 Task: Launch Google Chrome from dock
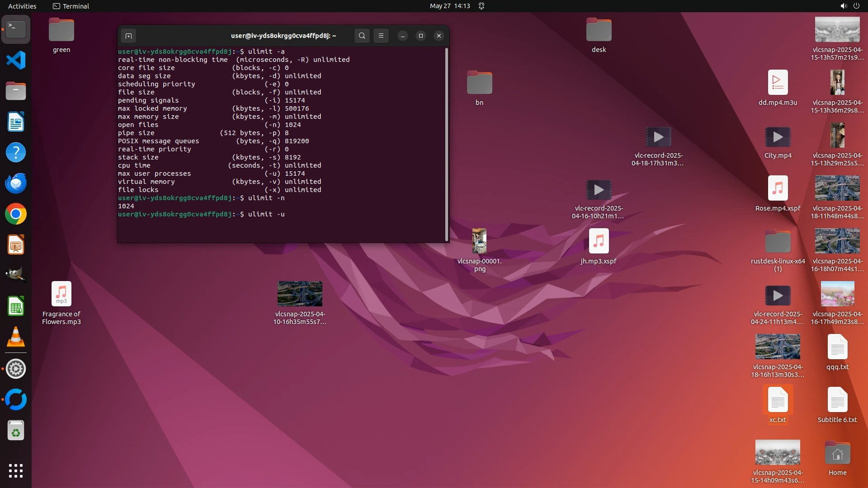pos(16,214)
